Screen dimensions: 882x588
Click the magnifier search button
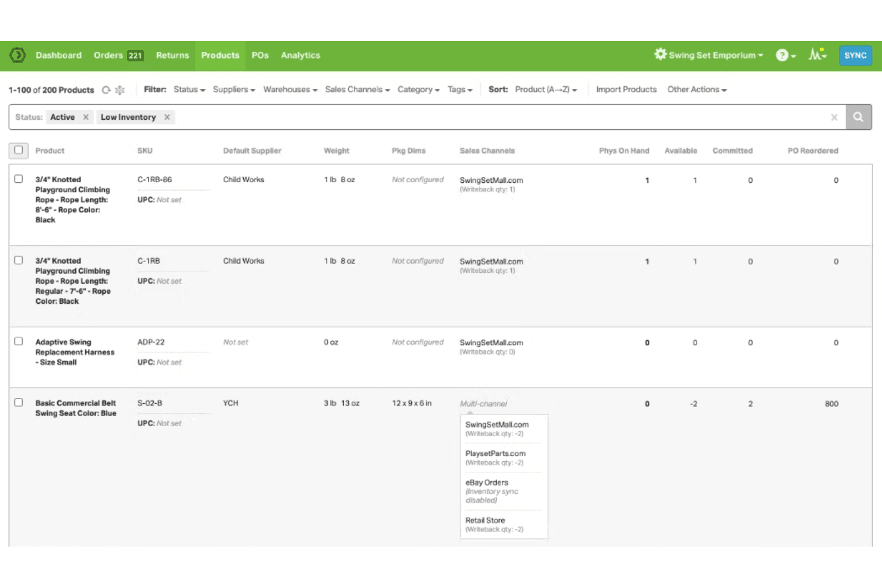click(858, 117)
